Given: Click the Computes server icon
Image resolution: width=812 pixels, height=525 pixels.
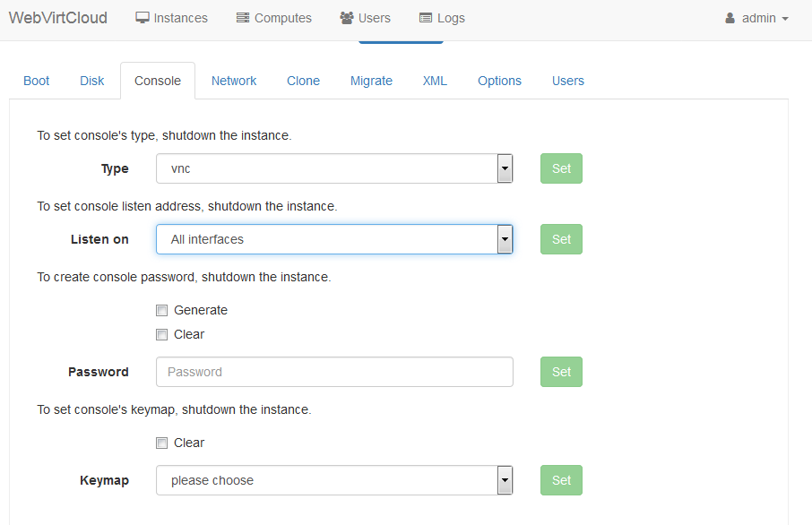Looking at the screenshot, I should point(243,18).
